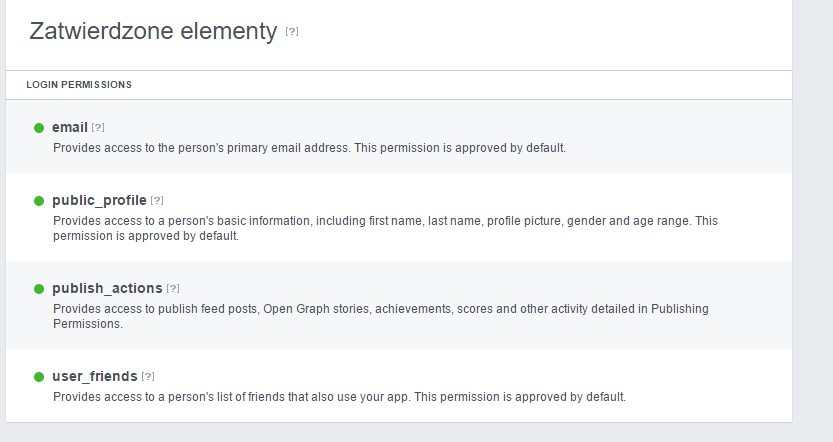Click the green status dot for email

click(x=39, y=128)
